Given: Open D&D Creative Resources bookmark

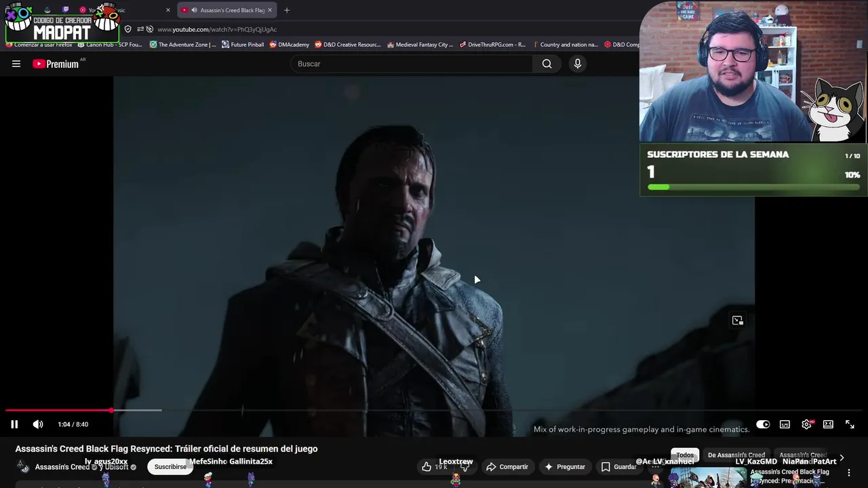Looking at the screenshot, I should click(348, 45).
